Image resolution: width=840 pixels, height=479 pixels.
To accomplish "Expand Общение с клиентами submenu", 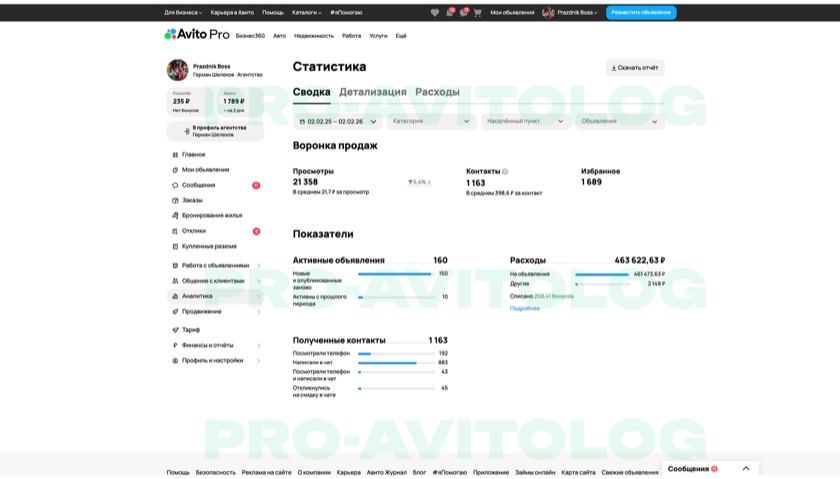I will [258, 281].
